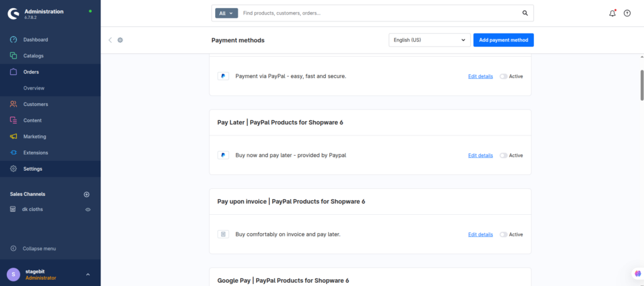
Task: Open settings gear next to back arrow
Action: pyautogui.click(x=120, y=40)
